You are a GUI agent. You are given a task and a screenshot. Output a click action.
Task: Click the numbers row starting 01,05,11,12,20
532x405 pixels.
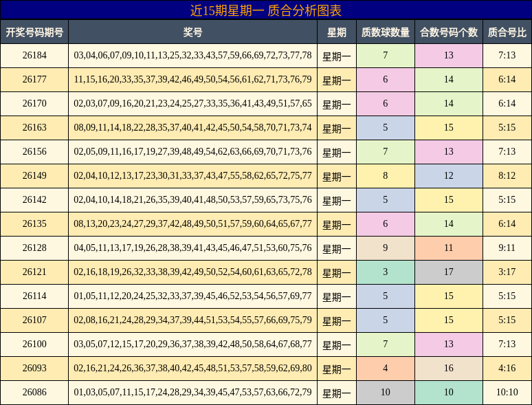click(x=192, y=296)
